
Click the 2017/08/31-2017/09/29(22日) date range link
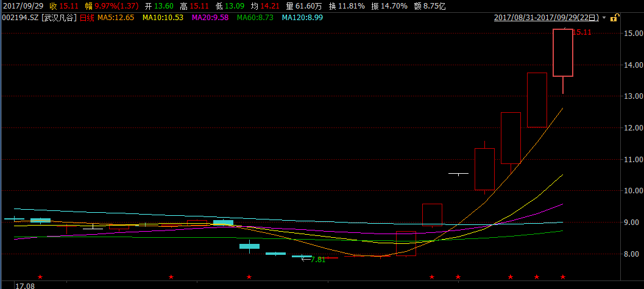coord(547,18)
